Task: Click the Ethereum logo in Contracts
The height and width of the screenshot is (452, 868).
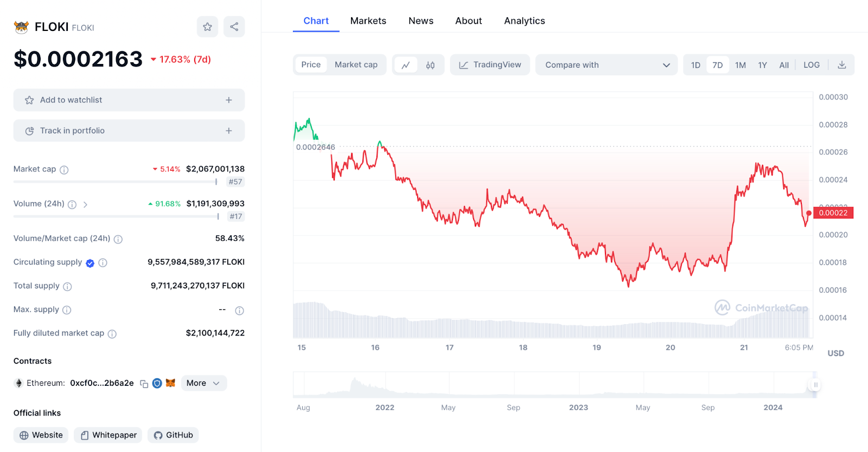Action: tap(19, 383)
